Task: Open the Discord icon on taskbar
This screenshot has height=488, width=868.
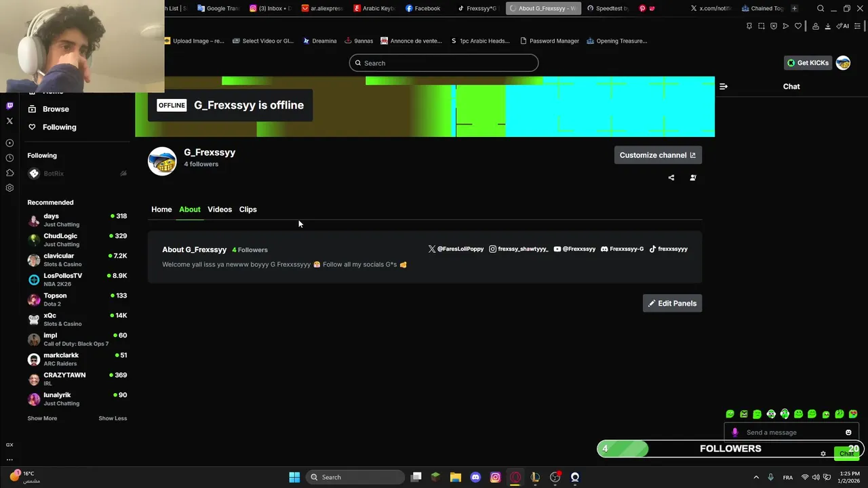Action: tap(475, 477)
